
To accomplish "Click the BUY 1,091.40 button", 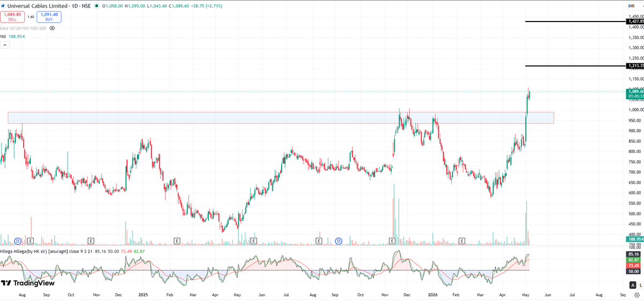I will (x=49, y=17).
